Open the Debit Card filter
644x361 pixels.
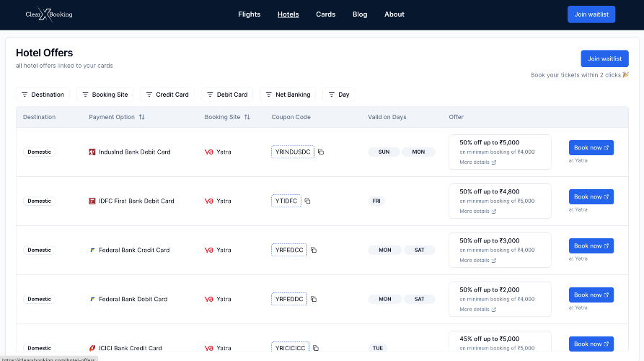(x=227, y=95)
